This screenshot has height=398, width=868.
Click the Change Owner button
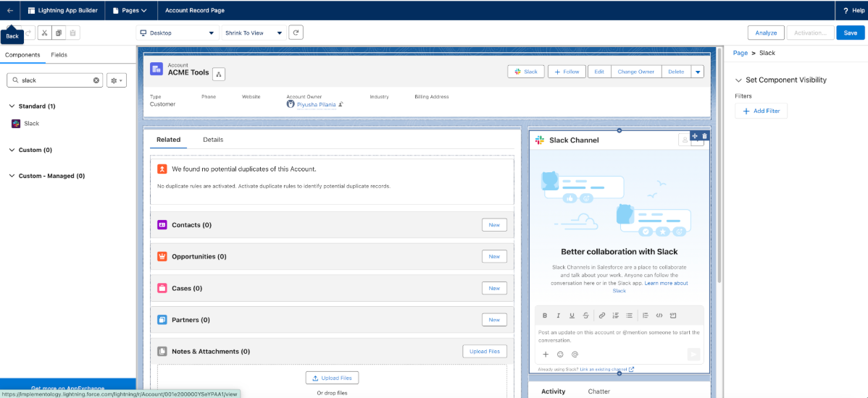[635, 72]
